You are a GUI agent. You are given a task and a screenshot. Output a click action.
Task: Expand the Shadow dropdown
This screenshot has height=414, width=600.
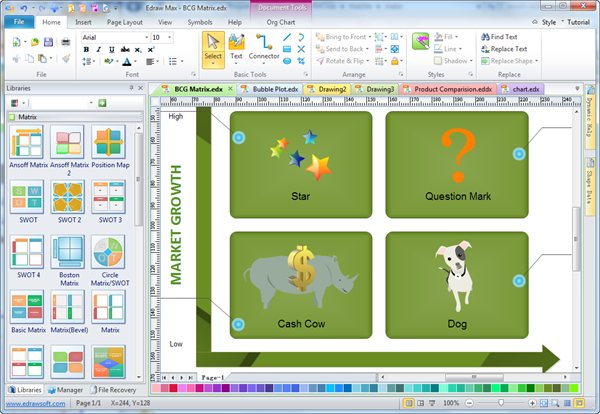471,61
